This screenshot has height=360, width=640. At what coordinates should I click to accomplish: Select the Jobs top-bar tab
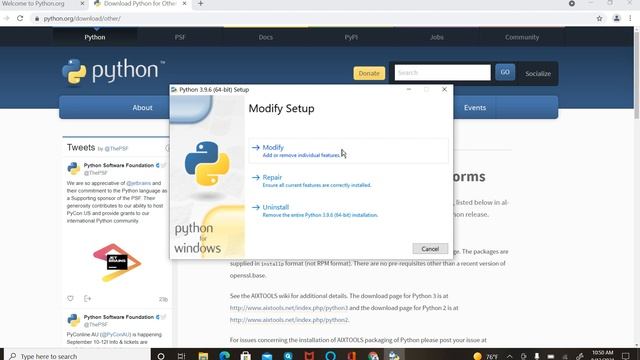(436, 37)
